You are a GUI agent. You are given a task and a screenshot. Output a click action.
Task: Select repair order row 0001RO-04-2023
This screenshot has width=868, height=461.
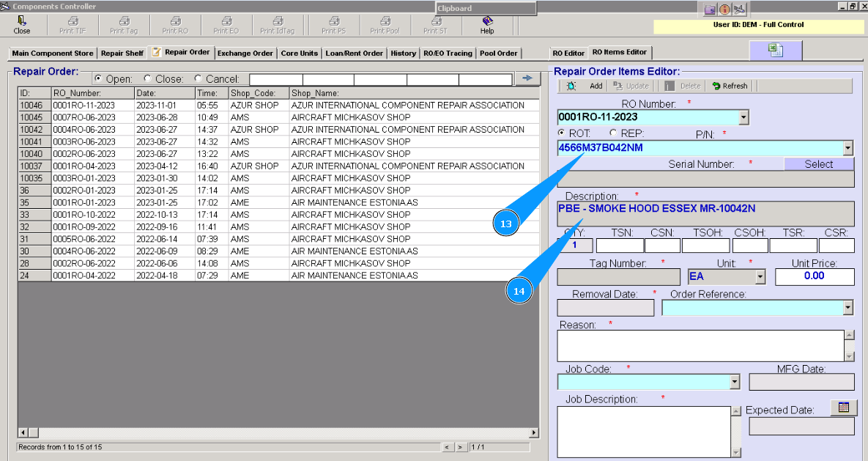pos(84,166)
